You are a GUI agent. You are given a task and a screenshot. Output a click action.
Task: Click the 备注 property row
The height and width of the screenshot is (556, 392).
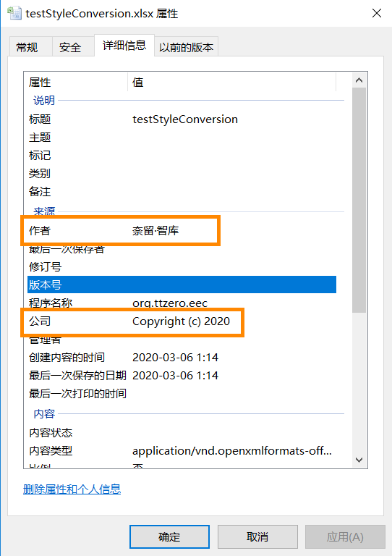point(182,191)
